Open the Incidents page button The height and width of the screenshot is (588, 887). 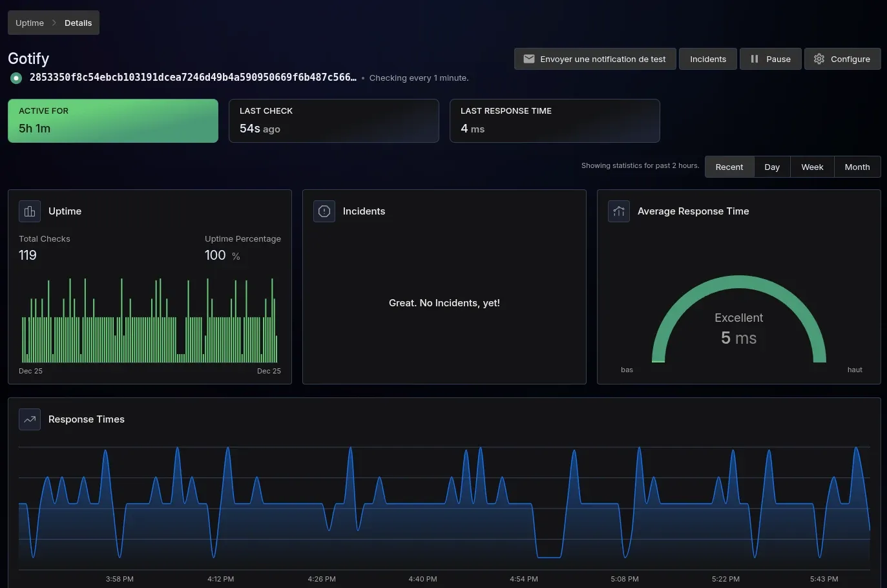pyautogui.click(x=707, y=59)
